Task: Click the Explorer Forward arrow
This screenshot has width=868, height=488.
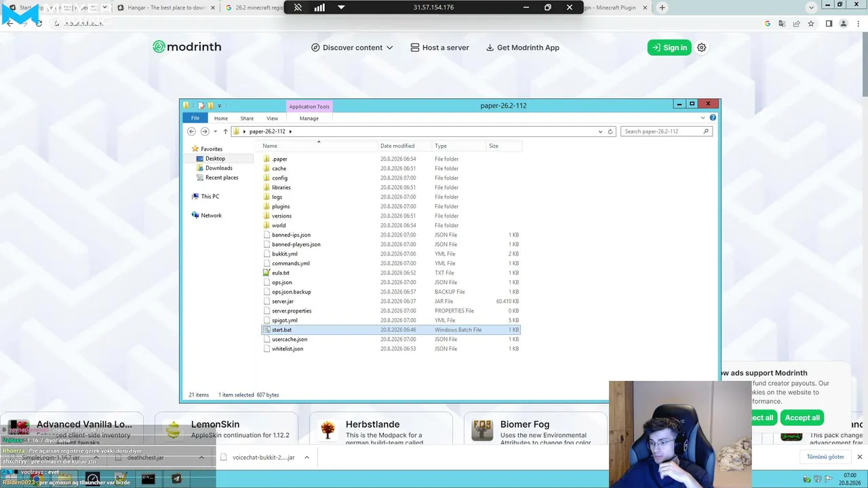Action: (205, 131)
